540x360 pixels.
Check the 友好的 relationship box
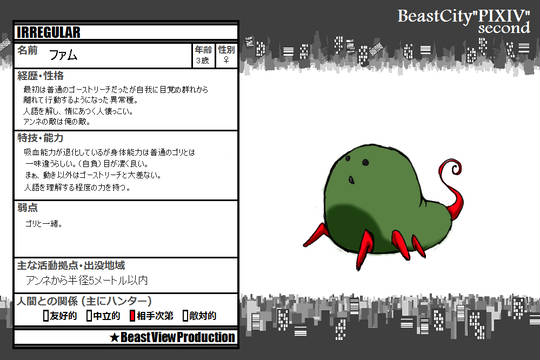46,316
